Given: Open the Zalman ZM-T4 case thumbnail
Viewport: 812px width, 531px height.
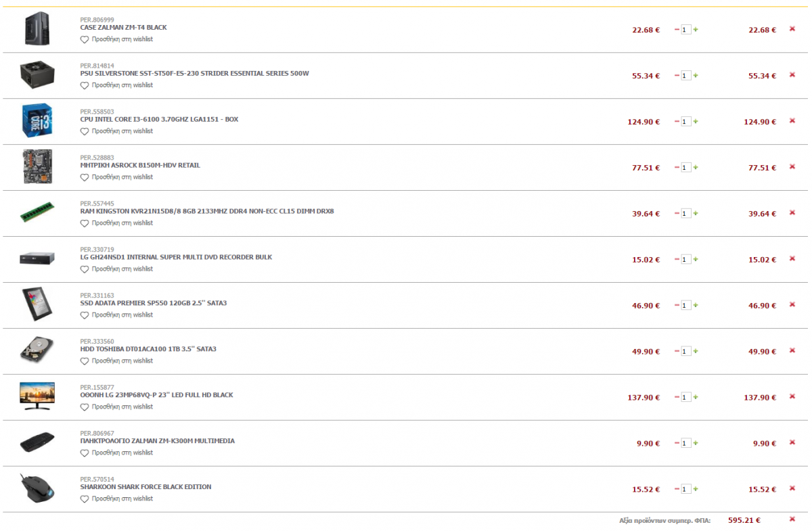Looking at the screenshot, I should pyautogui.click(x=37, y=30).
